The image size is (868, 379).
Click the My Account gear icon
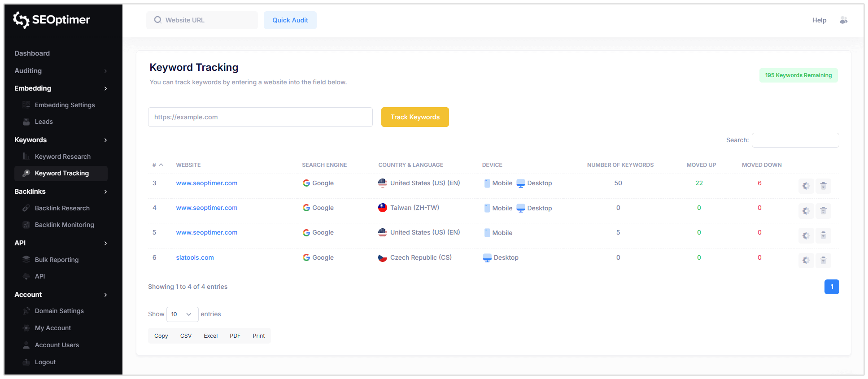tap(26, 328)
